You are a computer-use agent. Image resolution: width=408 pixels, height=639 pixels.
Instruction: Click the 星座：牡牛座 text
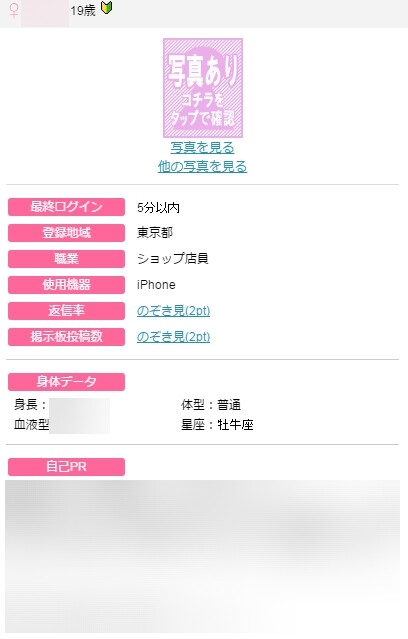point(217,425)
